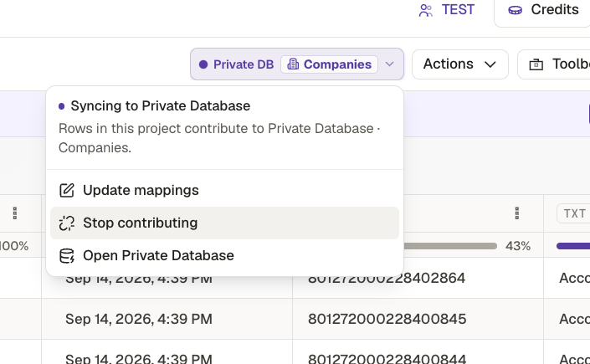Screen dimensions: 590x364
Task: Click the TEST team workspace icon
Action: point(426,10)
